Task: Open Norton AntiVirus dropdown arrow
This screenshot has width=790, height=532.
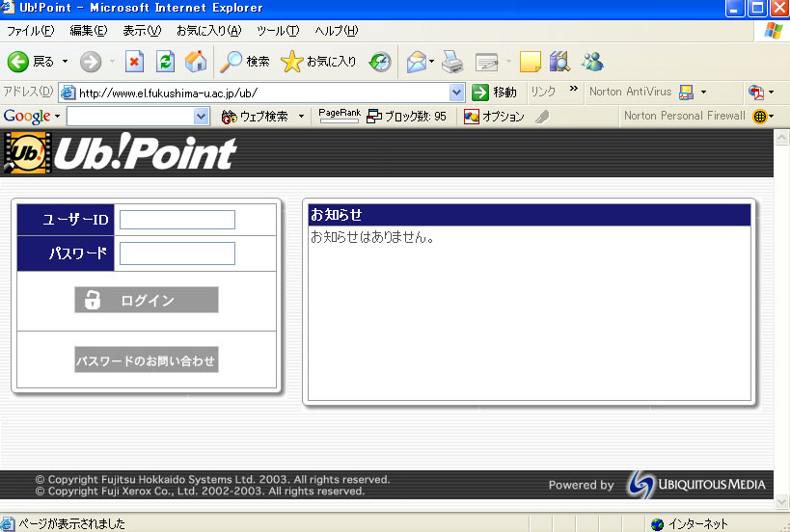Action: [703, 93]
